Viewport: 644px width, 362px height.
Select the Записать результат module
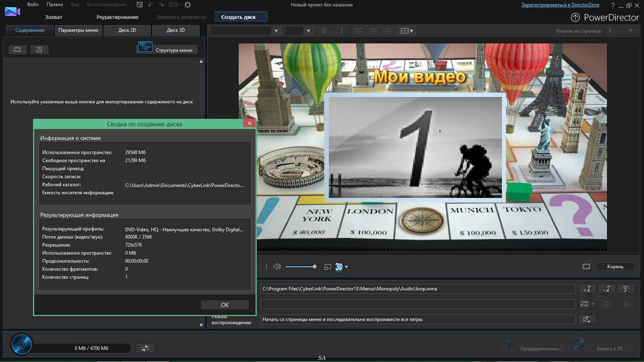pos(181,17)
